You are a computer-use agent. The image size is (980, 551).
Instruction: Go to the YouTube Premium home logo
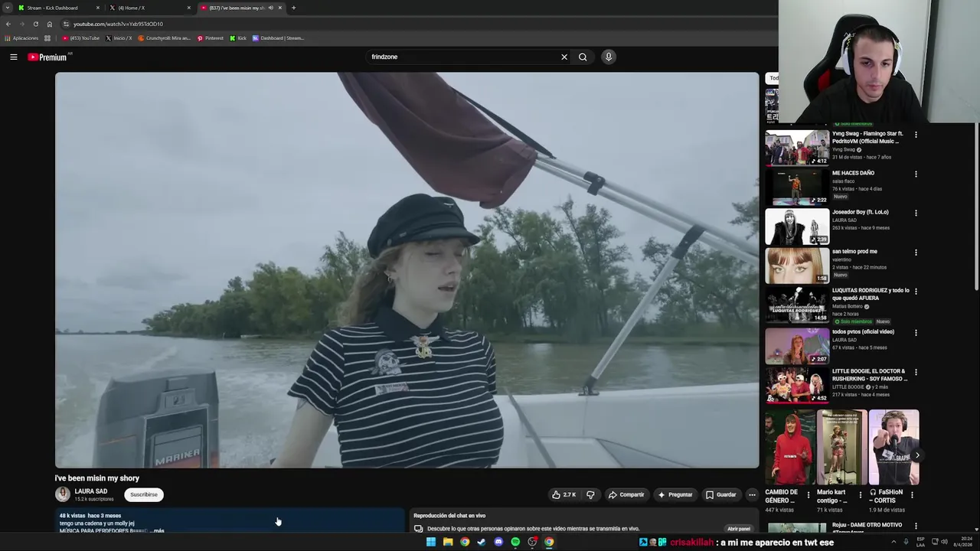coord(47,57)
